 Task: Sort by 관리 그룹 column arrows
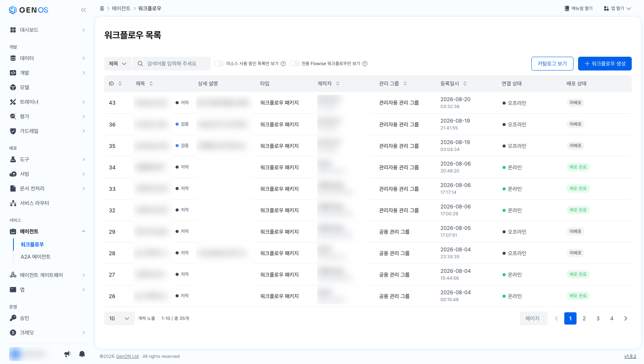click(405, 84)
